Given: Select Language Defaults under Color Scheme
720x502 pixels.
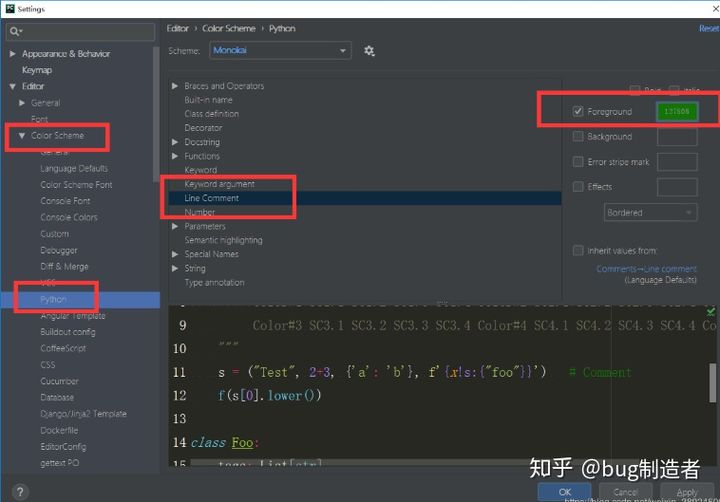Looking at the screenshot, I should 74,169.
